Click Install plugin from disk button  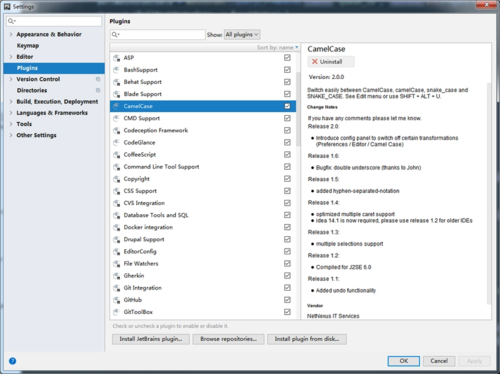[307, 339]
